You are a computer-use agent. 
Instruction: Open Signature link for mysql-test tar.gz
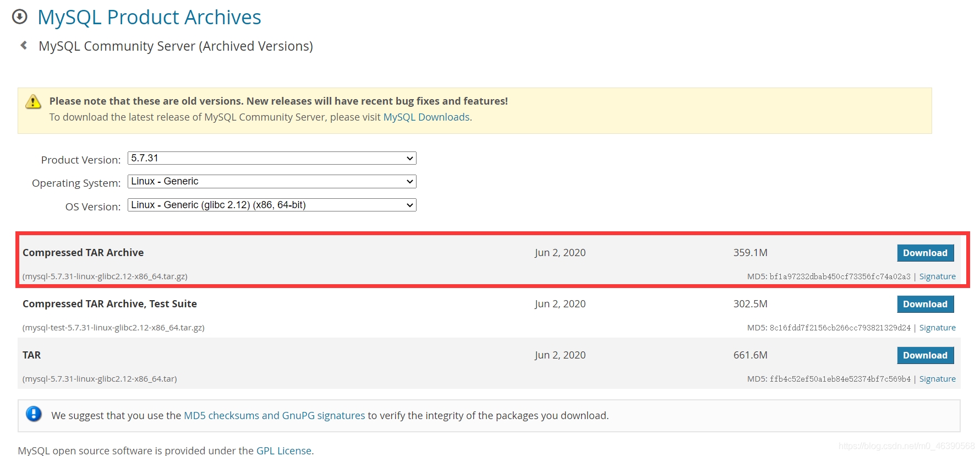point(937,328)
